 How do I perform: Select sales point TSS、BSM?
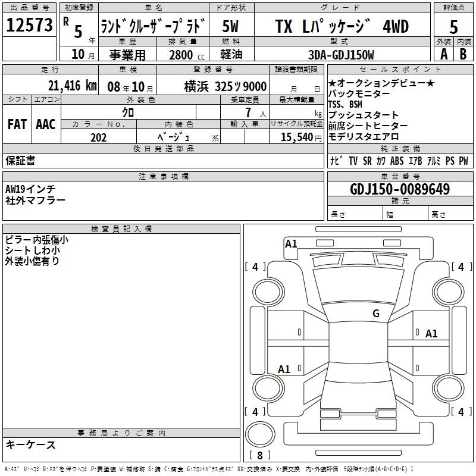(345, 104)
